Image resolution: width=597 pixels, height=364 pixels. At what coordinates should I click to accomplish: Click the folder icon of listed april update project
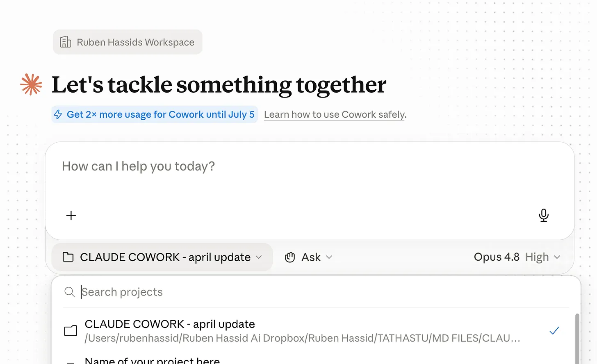(x=71, y=331)
